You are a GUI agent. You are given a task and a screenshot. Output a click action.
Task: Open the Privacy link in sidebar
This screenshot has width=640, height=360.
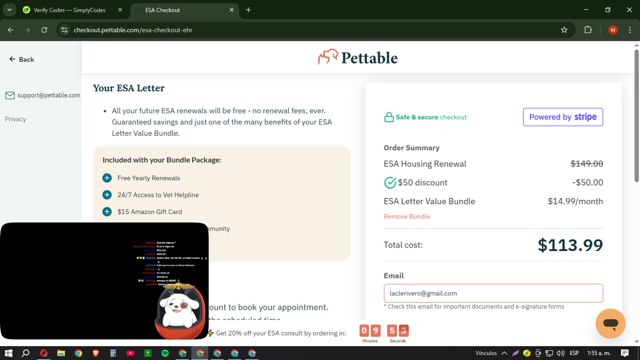[16, 119]
